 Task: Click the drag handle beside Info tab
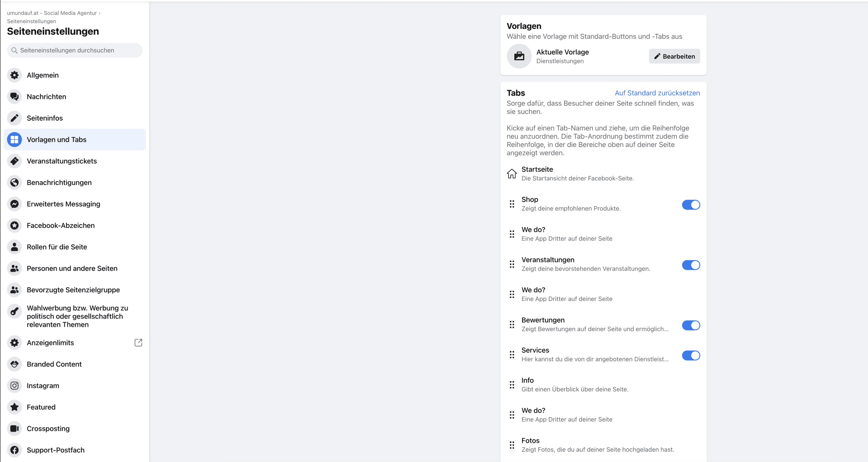click(x=512, y=385)
